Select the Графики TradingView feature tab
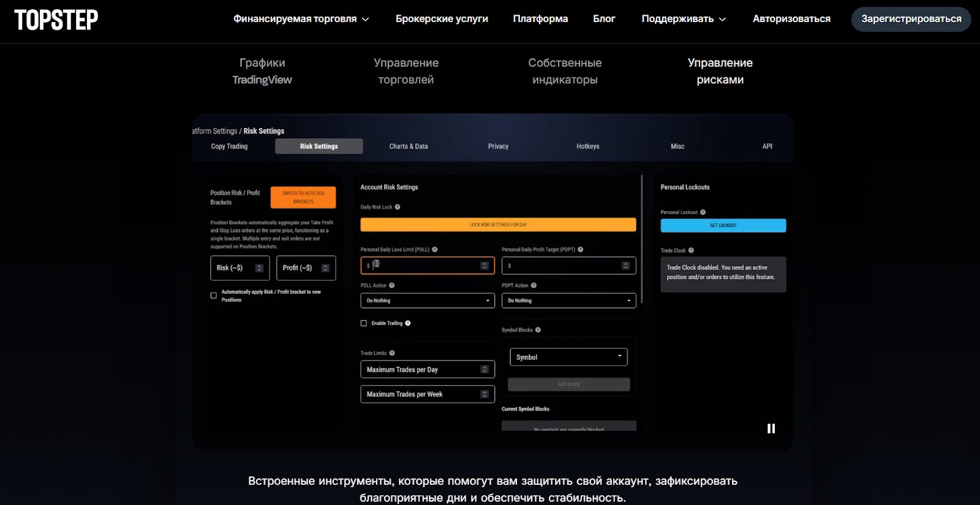The width and height of the screenshot is (980, 505). (262, 71)
